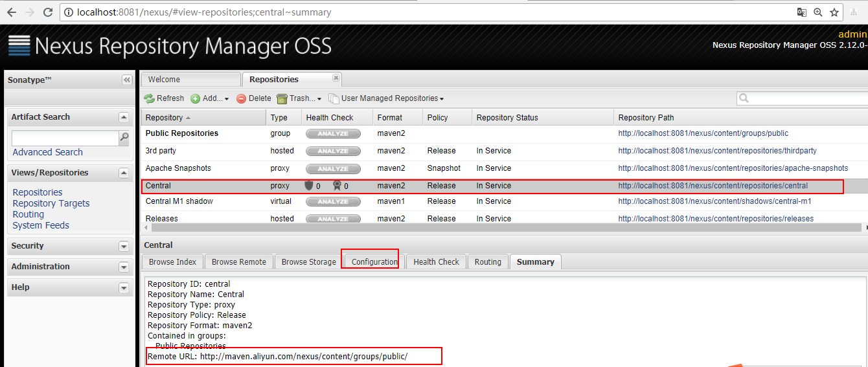Image resolution: width=868 pixels, height=367 pixels.
Task: Switch to Browse Storage tab
Action: [x=309, y=261]
